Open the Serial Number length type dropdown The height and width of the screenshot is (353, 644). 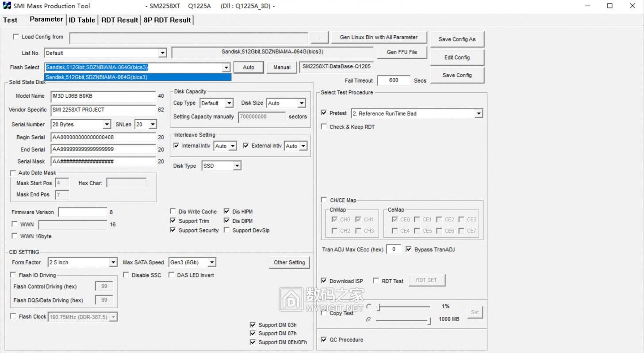click(107, 125)
